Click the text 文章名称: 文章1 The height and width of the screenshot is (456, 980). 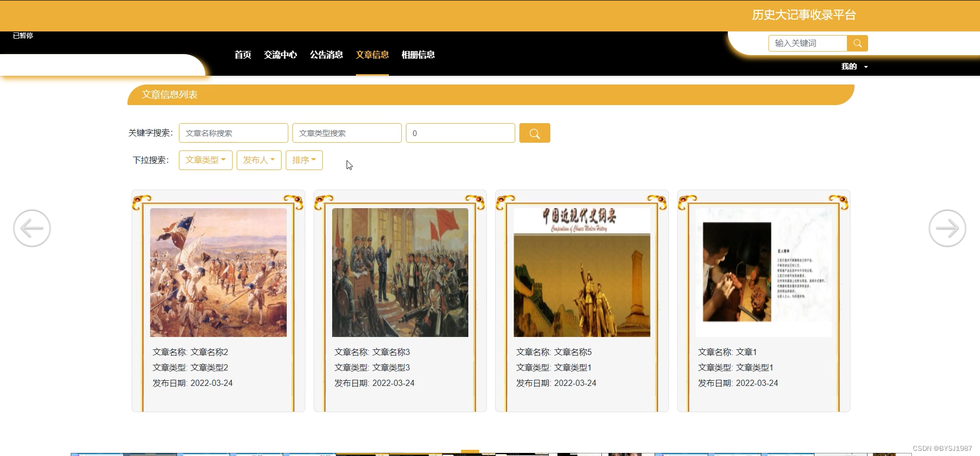pyautogui.click(x=727, y=352)
